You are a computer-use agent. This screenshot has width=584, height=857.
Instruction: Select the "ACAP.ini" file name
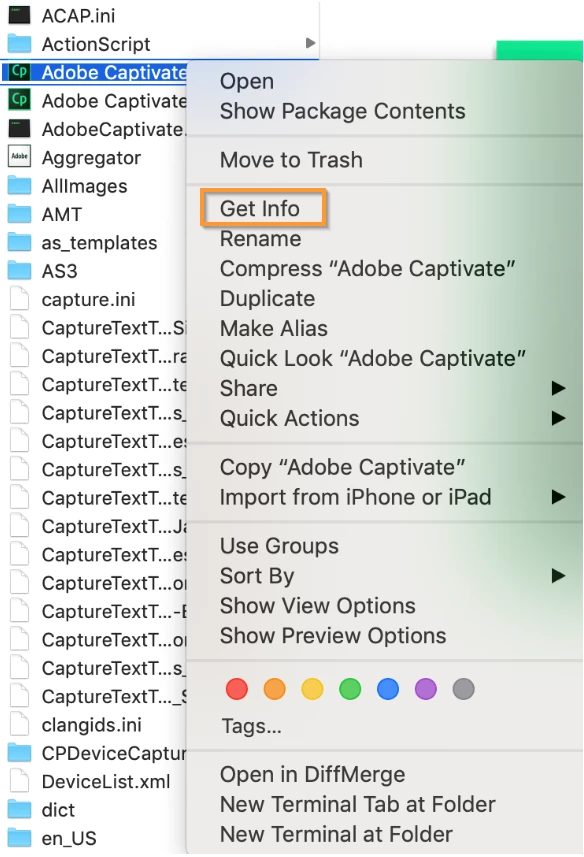pyautogui.click(x=79, y=16)
